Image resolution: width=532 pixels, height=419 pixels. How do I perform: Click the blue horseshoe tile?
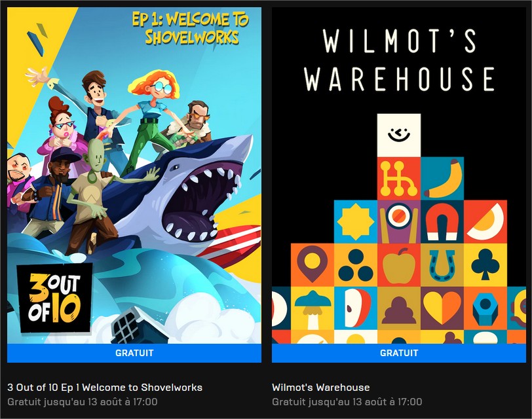click(442, 264)
